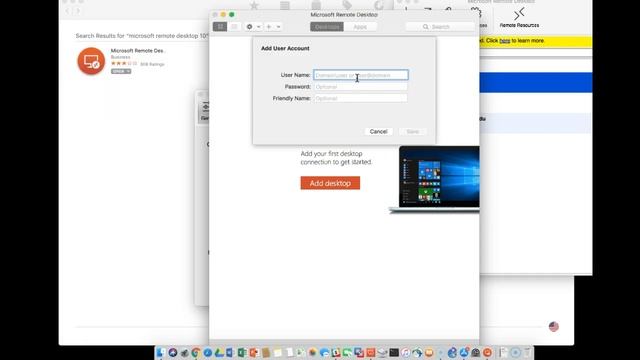Open the plus add menu

(273, 27)
